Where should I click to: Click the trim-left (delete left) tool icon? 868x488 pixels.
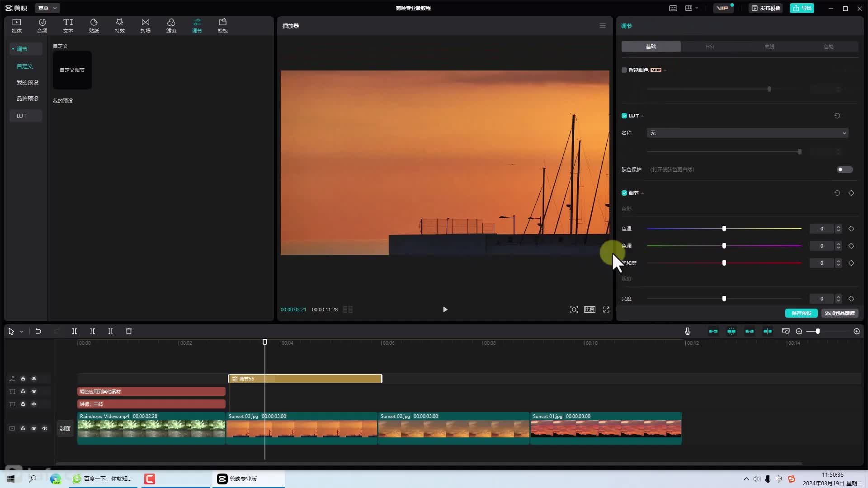(93, 331)
